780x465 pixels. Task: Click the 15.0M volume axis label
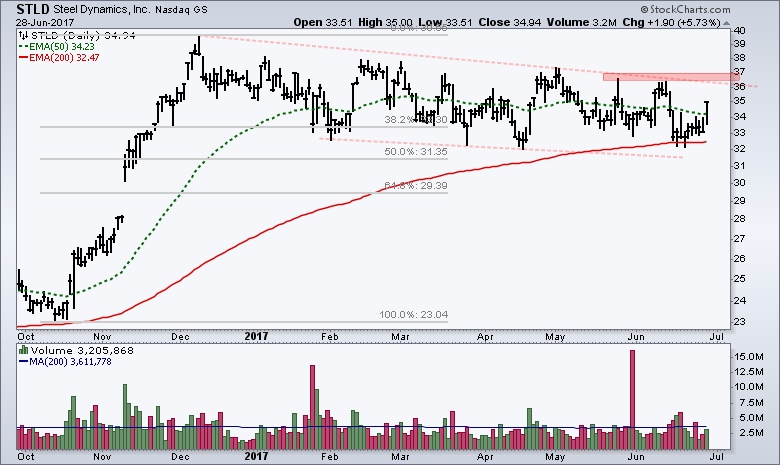[749, 357]
